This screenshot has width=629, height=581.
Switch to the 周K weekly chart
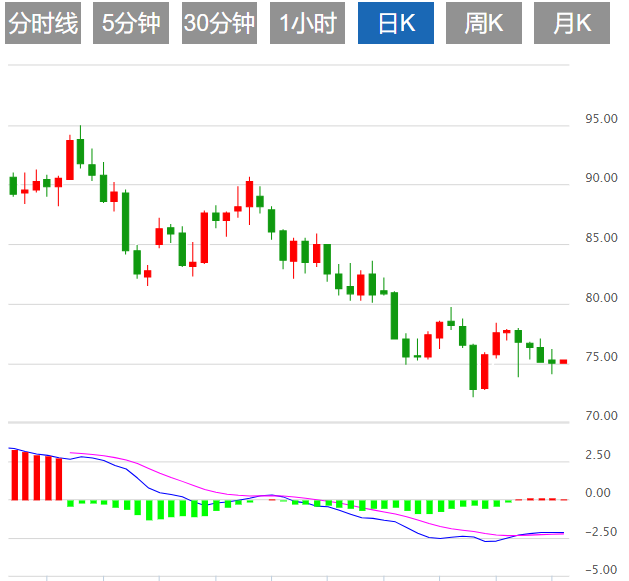484,24
